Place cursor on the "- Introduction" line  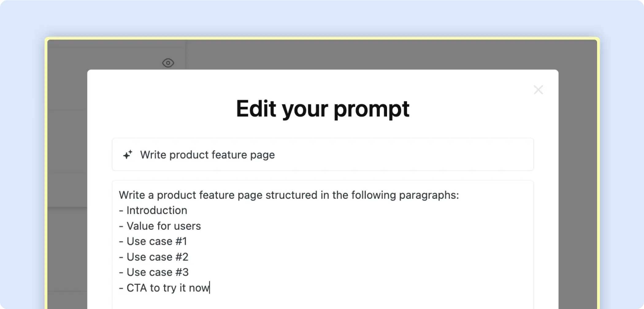[x=156, y=211]
